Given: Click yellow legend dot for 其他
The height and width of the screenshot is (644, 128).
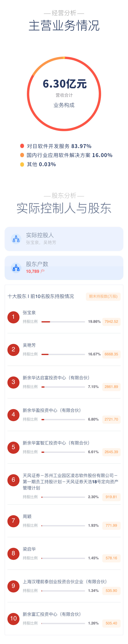Looking at the screenshot, I should click(x=22, y=164).
